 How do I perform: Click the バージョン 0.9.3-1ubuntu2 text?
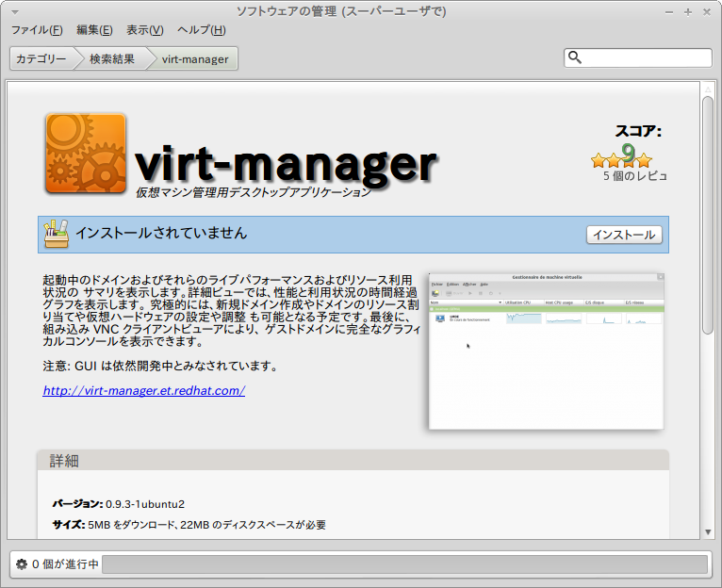coord(119,504)
